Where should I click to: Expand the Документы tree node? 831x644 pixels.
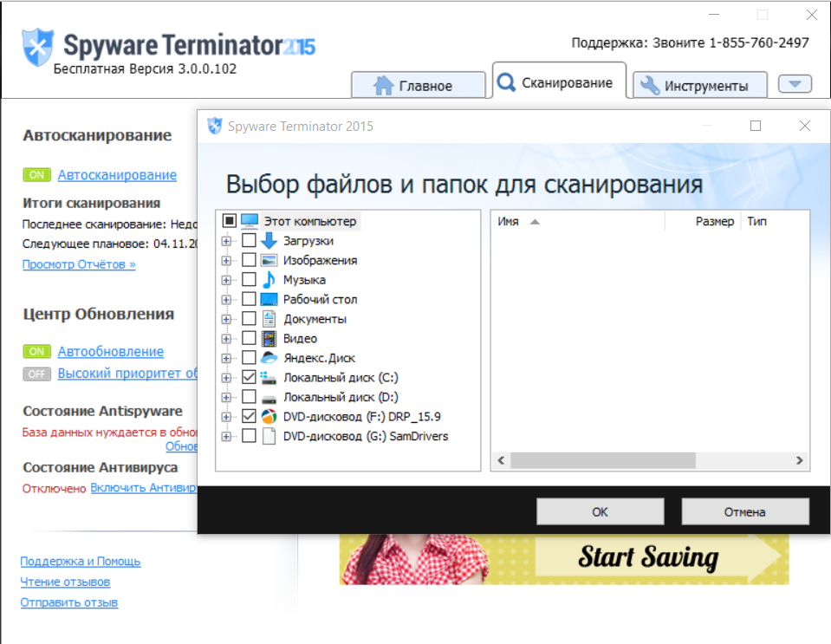(226, 320)
